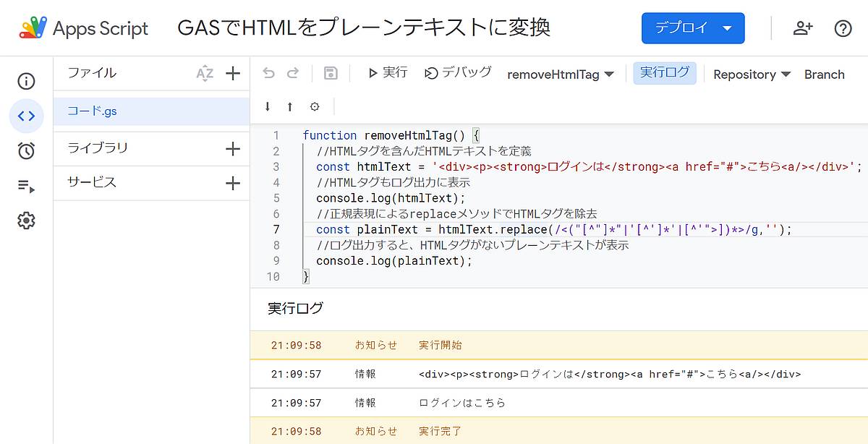Add a new service with its plus icon
The width and height of the screenshot is (868, 444).
pyautogui.click(x=233, y=182)
